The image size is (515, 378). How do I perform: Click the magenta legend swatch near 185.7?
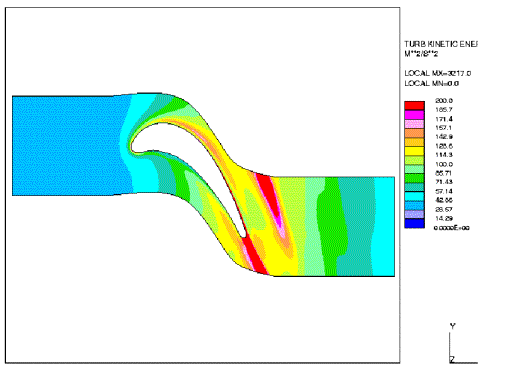[414, 115]
